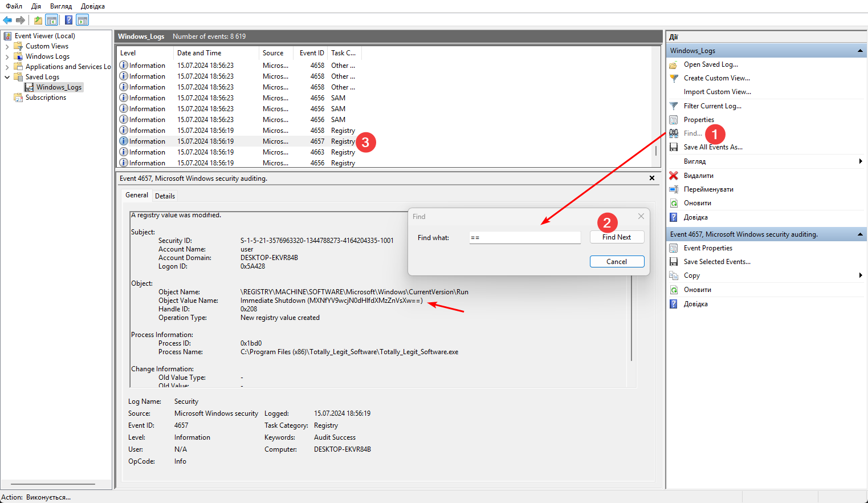This screenshot has width=868, height=503.
Task: Expand the Windows Logs tree node
Action: (x=7, y=56)
